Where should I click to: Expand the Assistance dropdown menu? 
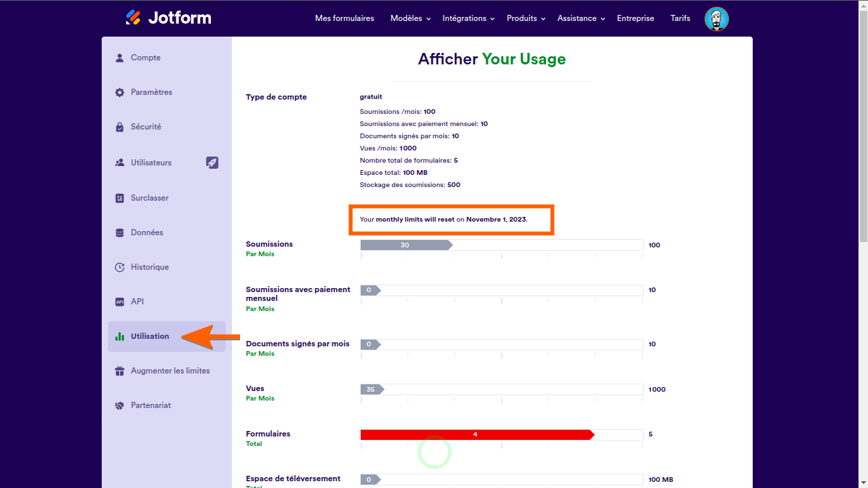(x=581, y=18)
